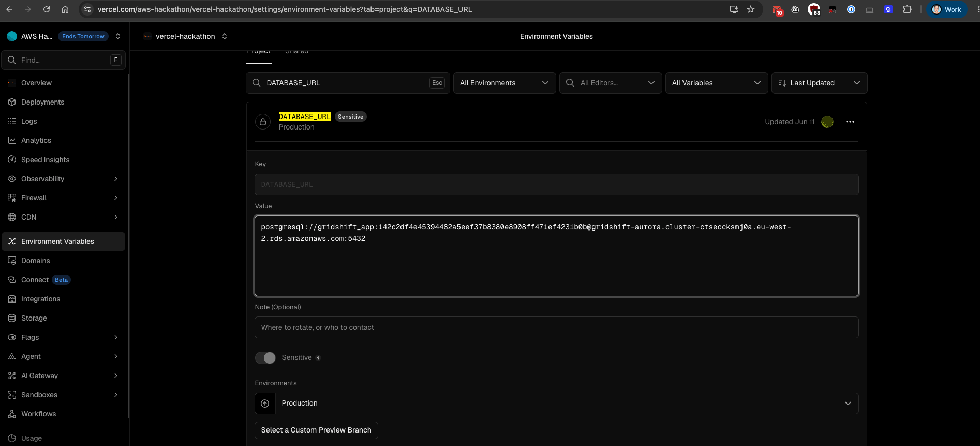The image size is (980, 446).
Task: Click the site info icon in address bar
Action: point(87,9)
